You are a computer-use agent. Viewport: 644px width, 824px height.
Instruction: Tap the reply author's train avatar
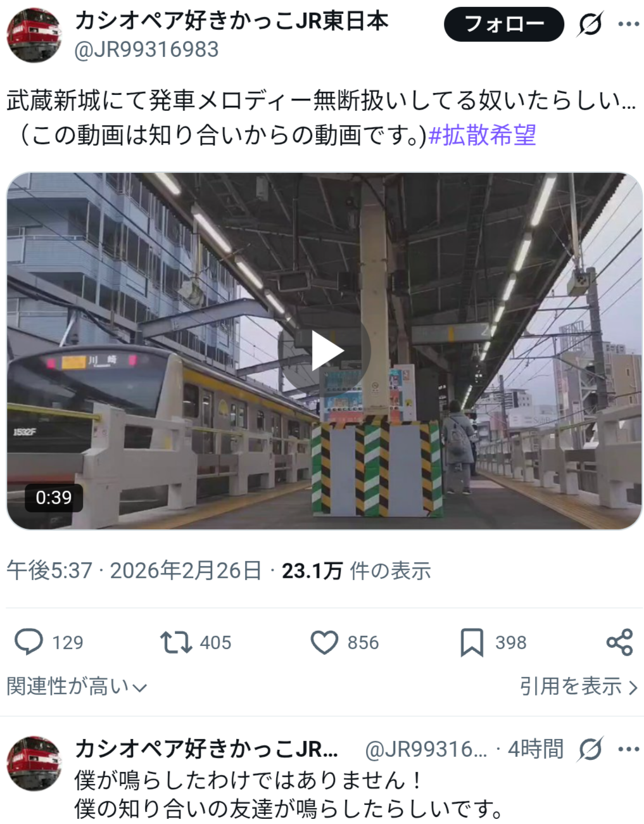[x=34, y=763]
